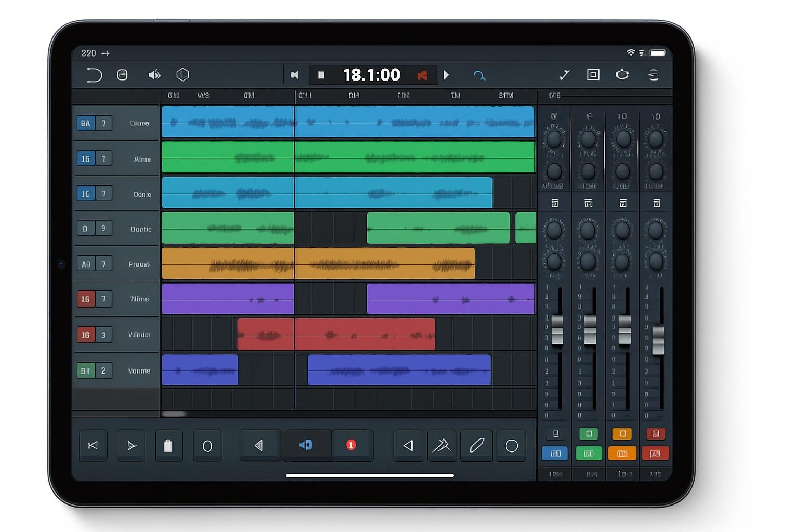
Task: Click the top knob on fourth mixer channel
Action: tap(656, 139)
